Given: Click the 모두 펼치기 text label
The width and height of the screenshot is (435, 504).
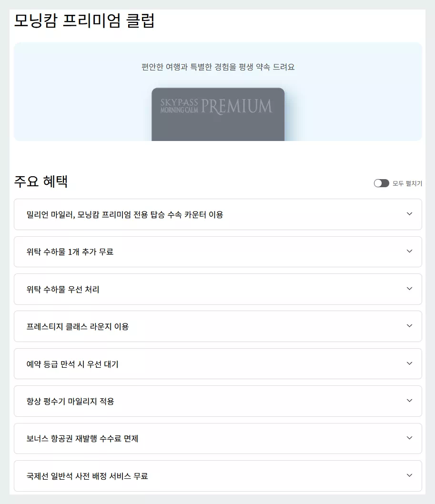Looking at the screenshot, I should [x=407, y=183].
